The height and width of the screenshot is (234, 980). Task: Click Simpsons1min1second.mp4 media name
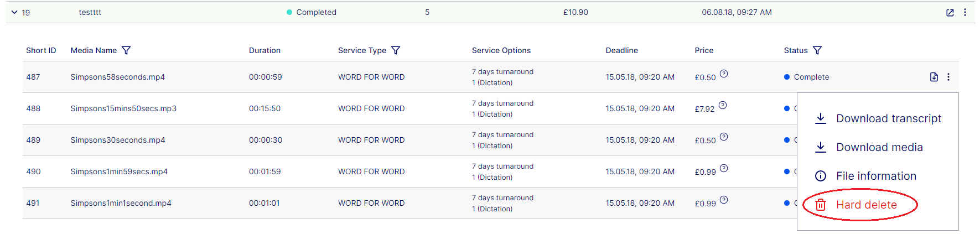pos(121,203)
